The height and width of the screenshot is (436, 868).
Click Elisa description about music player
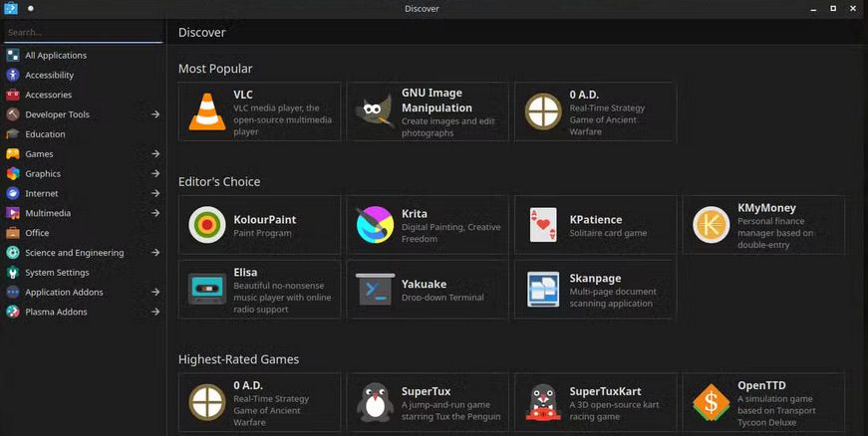click(282, 298)
